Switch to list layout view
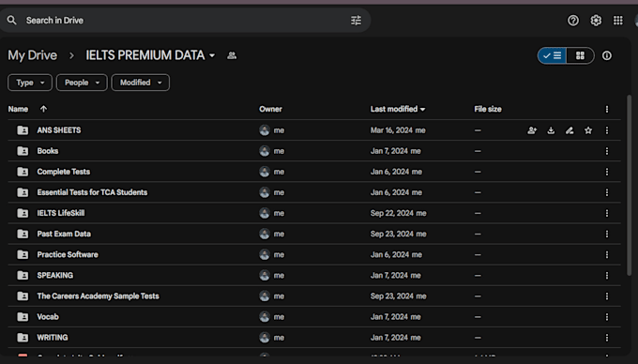Image resolution: width=638 pixels, height=364 pixels. [552, 55]
